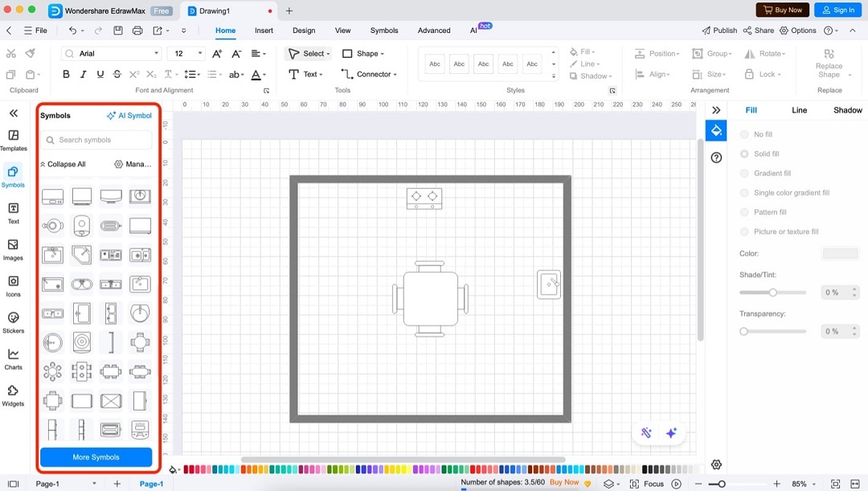Click the Undo arrow
The height and width of the screenshot is (491, 868).
tap(72, 31)
